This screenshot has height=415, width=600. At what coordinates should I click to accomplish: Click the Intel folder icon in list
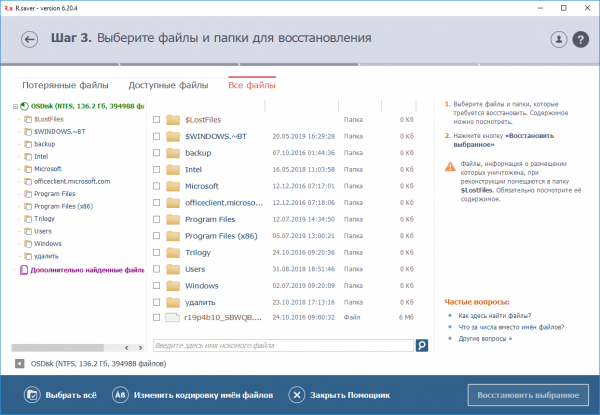point(173,169)
